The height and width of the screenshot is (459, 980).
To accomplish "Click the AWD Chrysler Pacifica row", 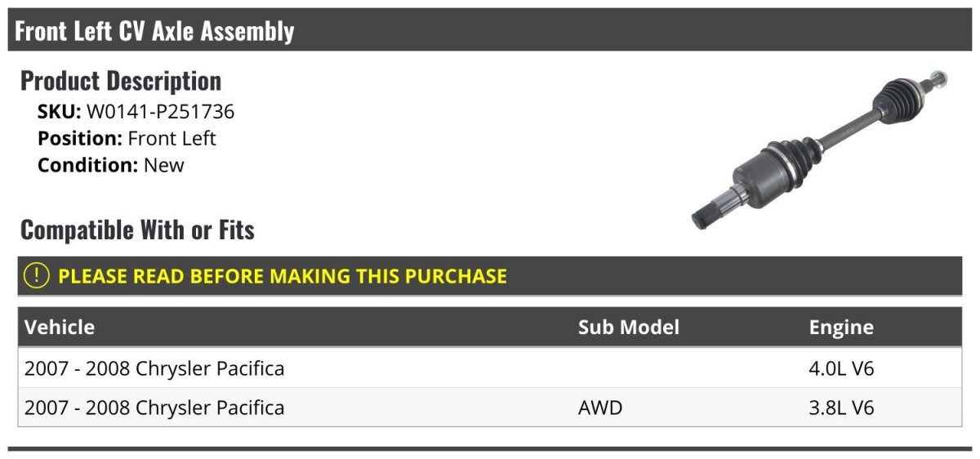I will (x=490, y=408).
